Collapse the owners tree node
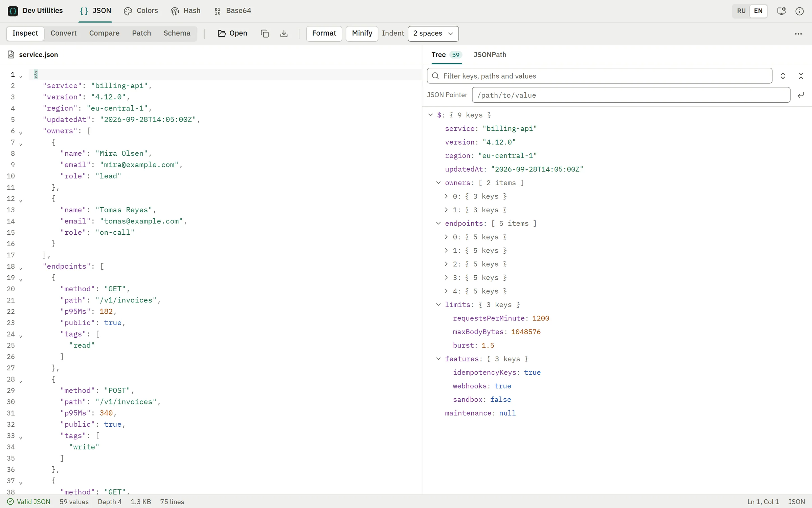Image resolution: width=812 pixels, height=508 pixels. tap(438, 183)
